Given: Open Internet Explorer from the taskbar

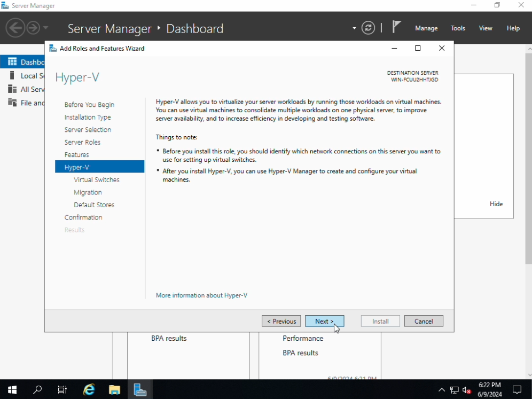Looking at the screenshot, I should 89,389.
